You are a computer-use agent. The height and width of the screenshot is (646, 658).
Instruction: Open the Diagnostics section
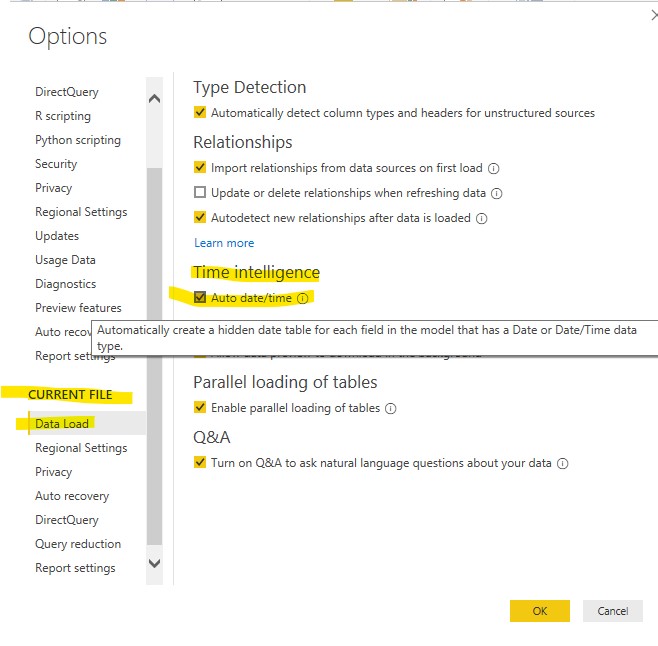tap(65, 284)
